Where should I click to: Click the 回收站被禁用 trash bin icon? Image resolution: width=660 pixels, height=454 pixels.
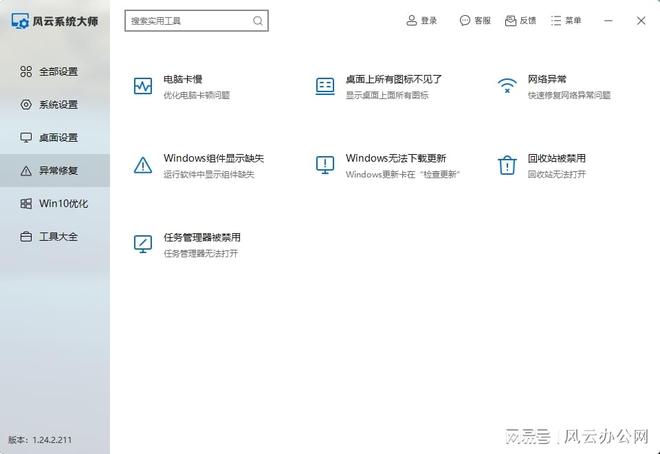(x=507, y=165)
